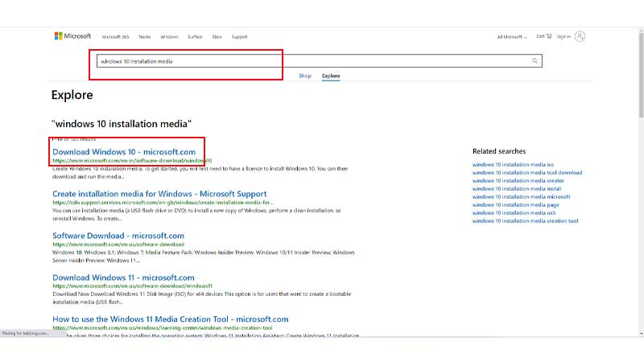Select related search installation media creator
Viewport: 644px width, 362px height.
(x=518, y=180)
